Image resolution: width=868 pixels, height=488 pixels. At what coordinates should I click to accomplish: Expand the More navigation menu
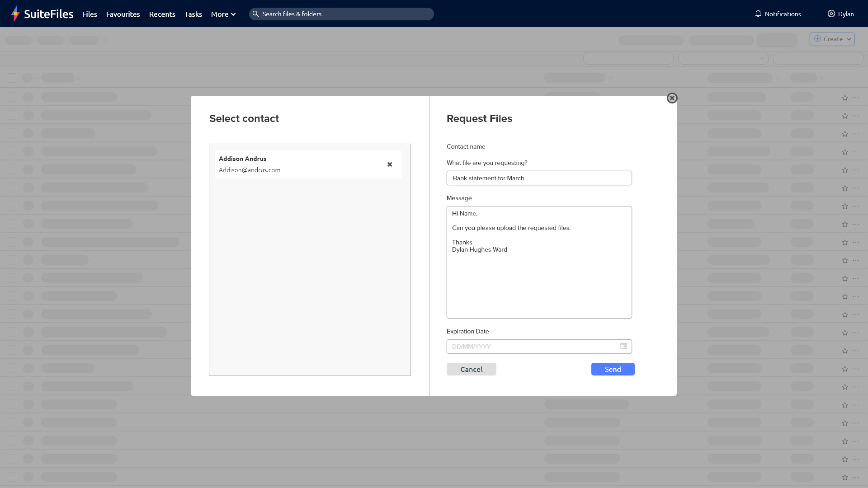pyautogui.click(x=223, y=14)
